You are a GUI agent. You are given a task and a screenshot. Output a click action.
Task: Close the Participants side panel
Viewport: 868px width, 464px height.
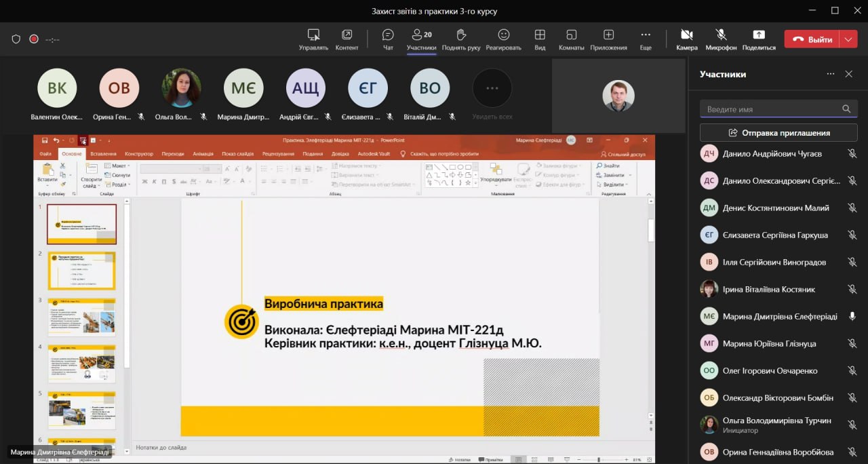[x=848, y=74]
